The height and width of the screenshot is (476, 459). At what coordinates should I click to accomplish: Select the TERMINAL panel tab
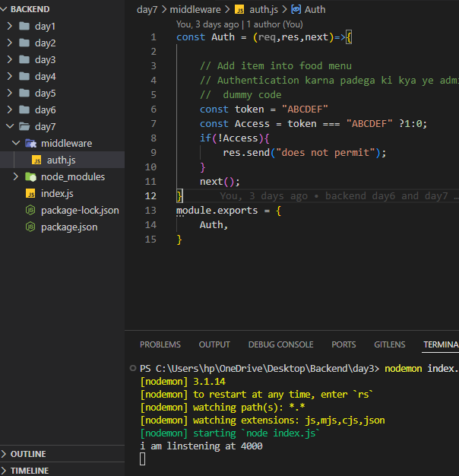(x=441, y=344)
